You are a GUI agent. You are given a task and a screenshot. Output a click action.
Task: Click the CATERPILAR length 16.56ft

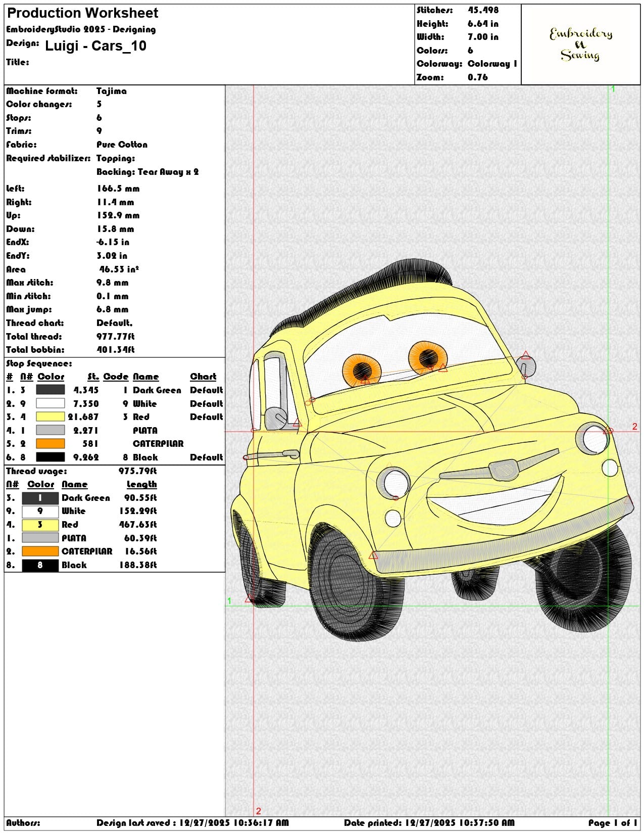(x=140, y=551)
